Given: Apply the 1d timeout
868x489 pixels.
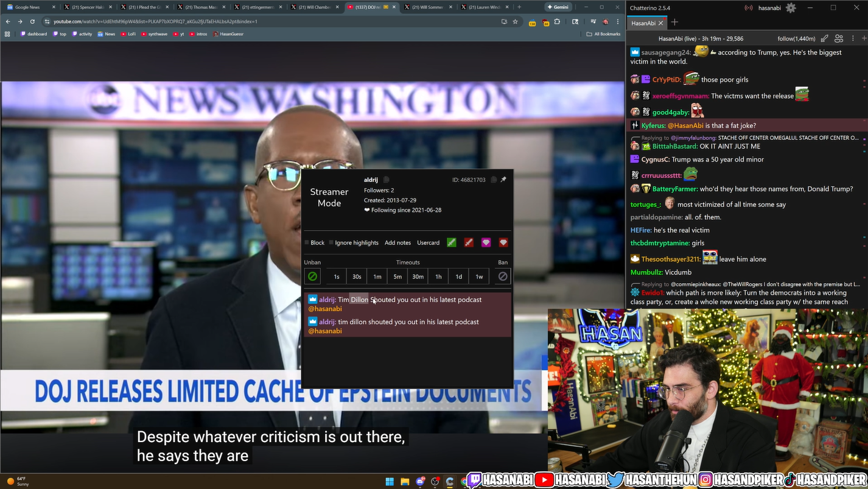Looking at the screenshot, I should tap(459, 276).
